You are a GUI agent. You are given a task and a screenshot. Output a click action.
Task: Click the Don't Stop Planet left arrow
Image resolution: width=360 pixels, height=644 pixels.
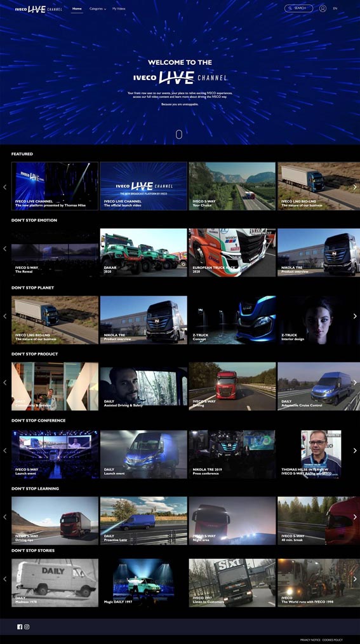coord(5,316)
